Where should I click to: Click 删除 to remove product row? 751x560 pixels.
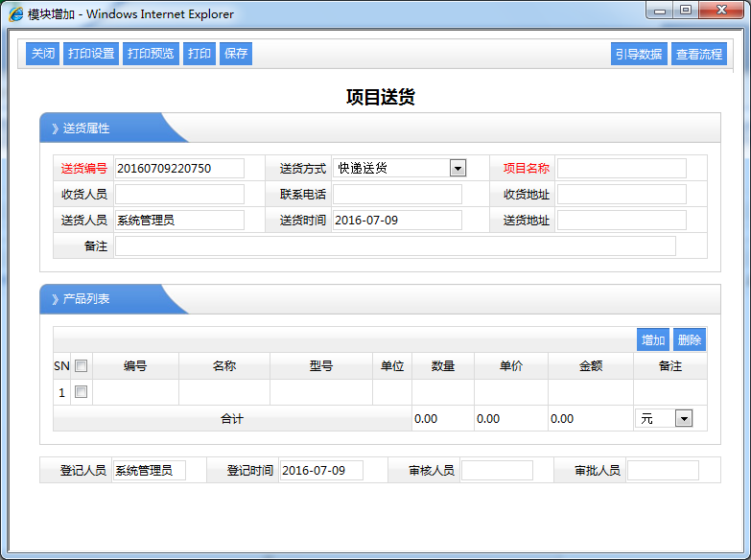689,339
